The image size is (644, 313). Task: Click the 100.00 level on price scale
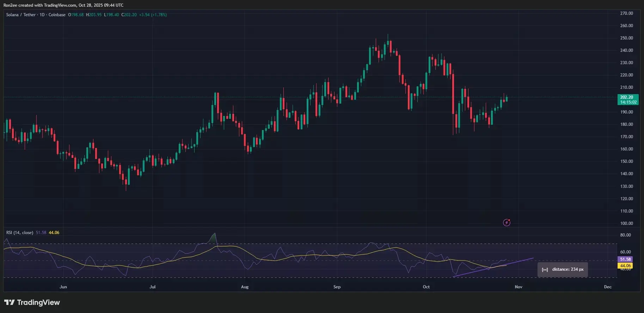(626, 223)
